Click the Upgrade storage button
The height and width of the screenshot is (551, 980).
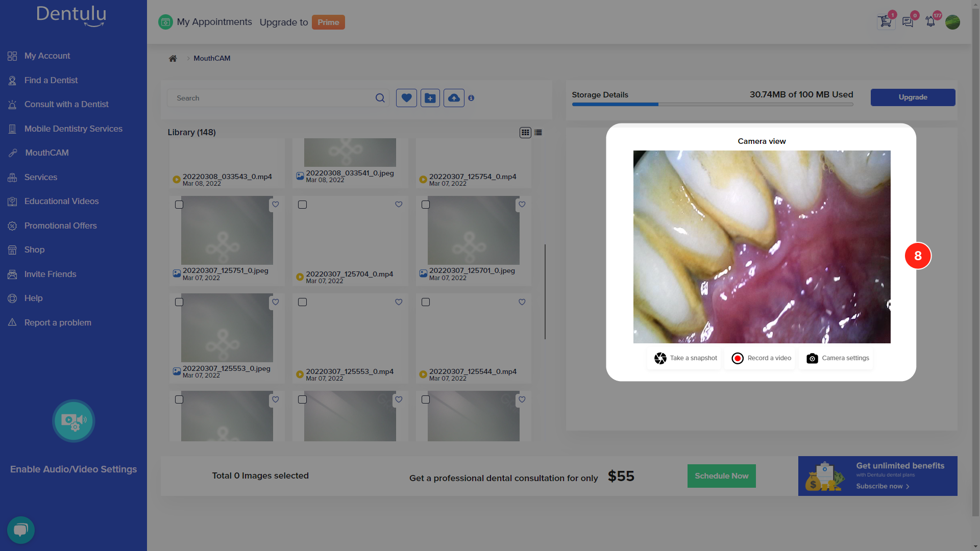coord(912,97)
